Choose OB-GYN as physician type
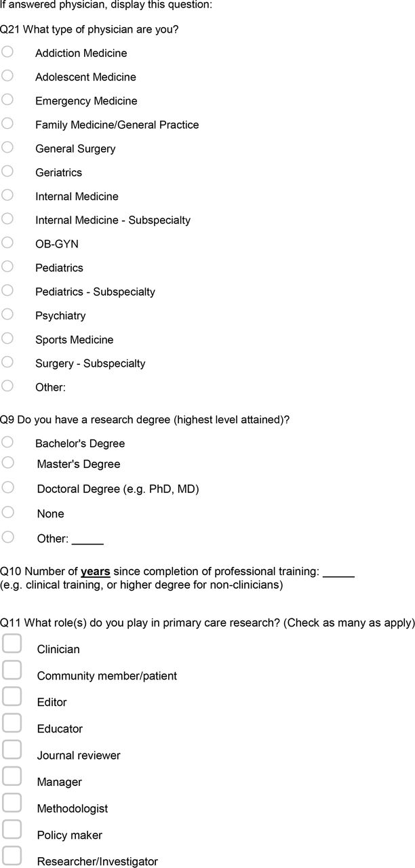415x868 pixels. point(7,242)
